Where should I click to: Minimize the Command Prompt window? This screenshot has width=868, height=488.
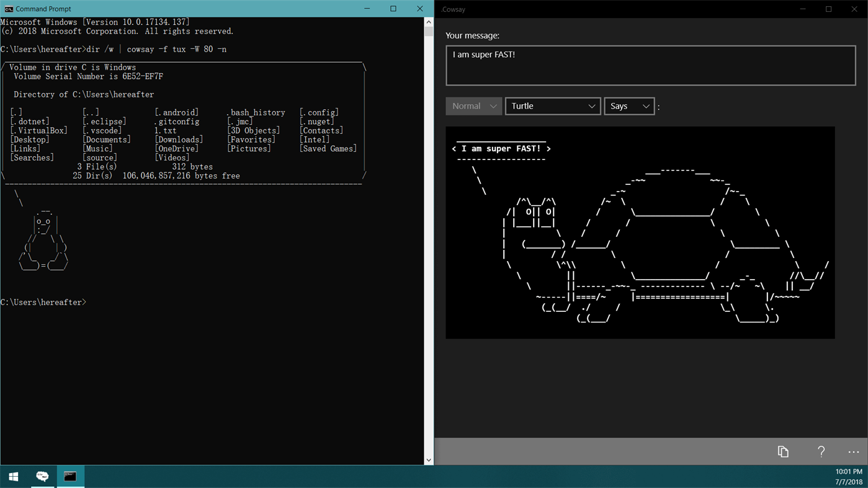[x=367, y=9]
